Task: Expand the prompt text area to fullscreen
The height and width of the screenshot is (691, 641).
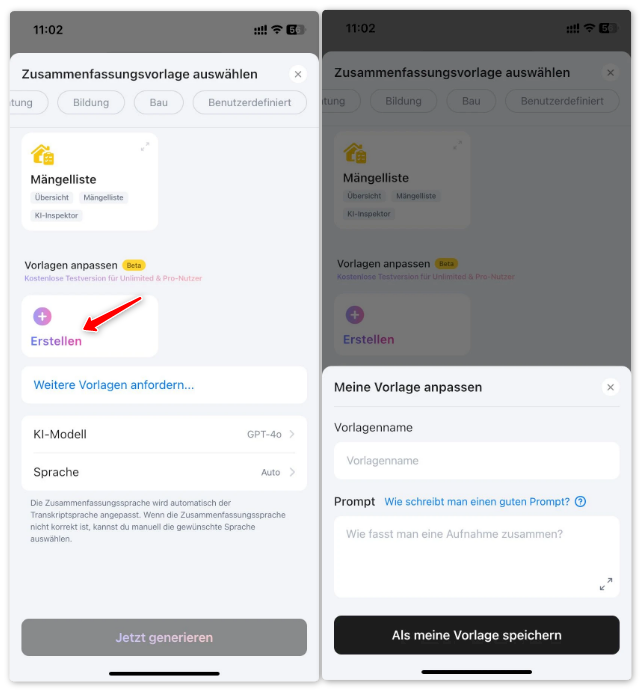Action: (606, 584)
